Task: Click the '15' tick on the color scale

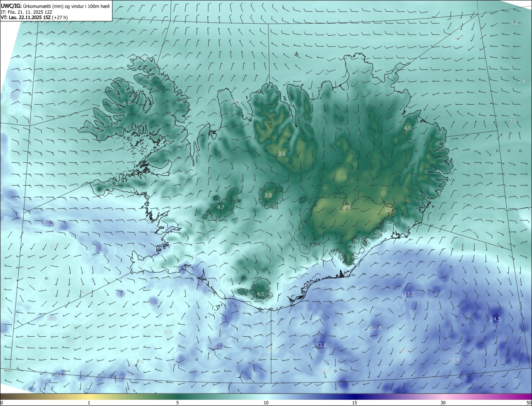Action: click(355, 403)
